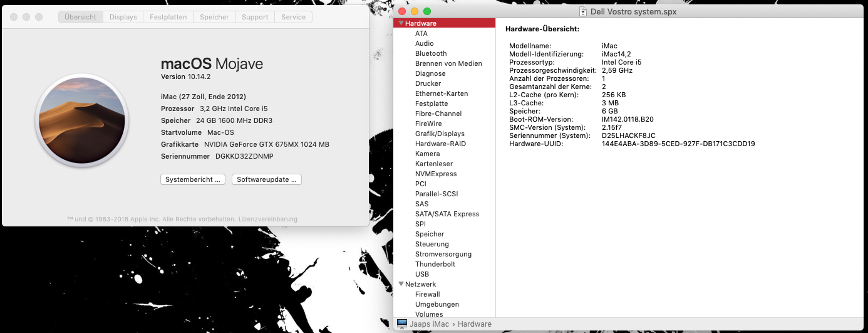Viewport: 868px width, 333px height.
Task: Click the Boot-ROM-Version value IM142.0118.B20
Action: pos(628,119)
